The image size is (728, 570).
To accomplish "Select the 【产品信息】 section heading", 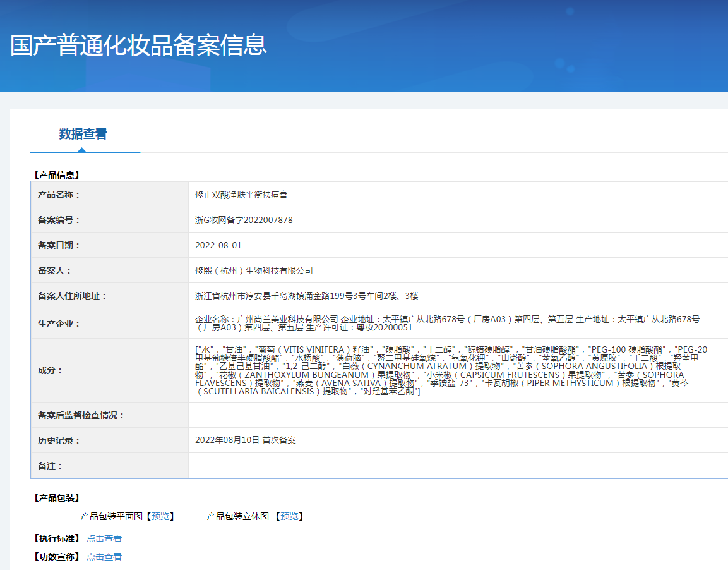I will pyautogui.click(x=57, y=175).
